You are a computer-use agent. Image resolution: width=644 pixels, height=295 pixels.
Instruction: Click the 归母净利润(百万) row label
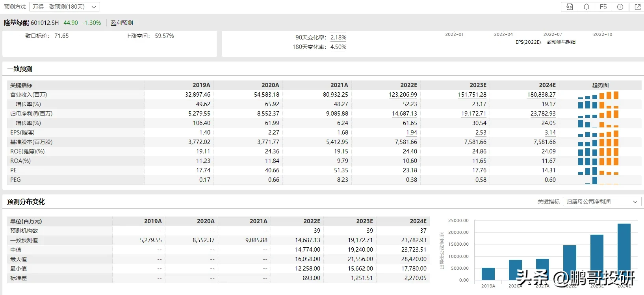point(32,114)
